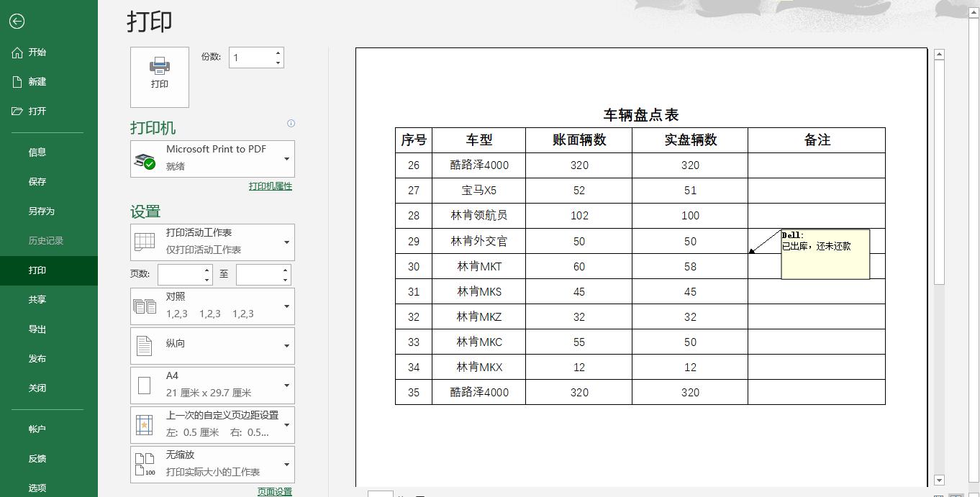Click the 纵向 portrait orientation icon
Screen dimensions: 980x497
(x=145, y=345)
